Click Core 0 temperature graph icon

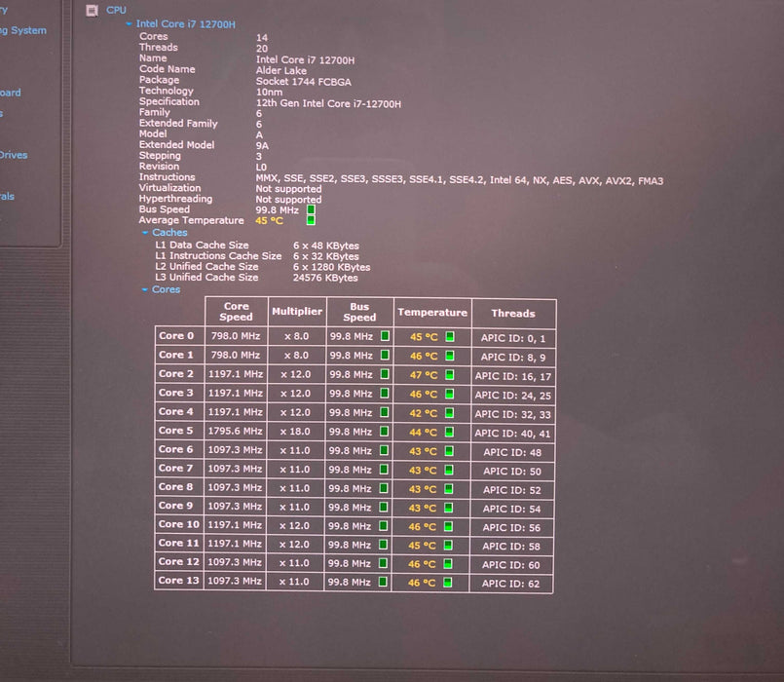[x=449, y=337]
